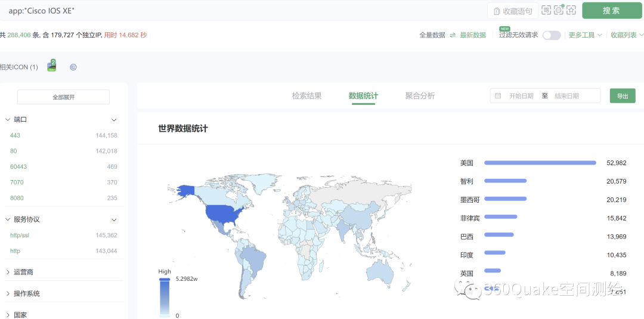The width and height of the screenshot is (644, 319).
Task: Click the 服务协议 right-side chevron
Action: click(114, 220)
